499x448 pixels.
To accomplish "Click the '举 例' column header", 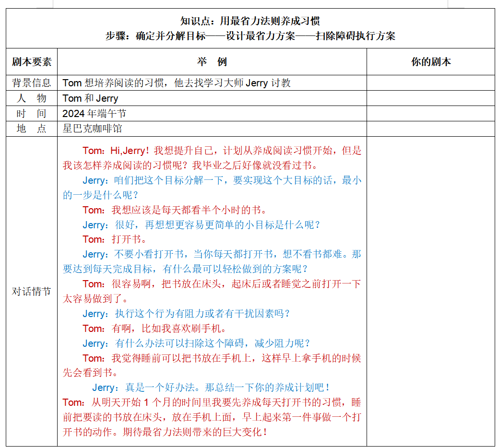I will click(x=212, y=62).
